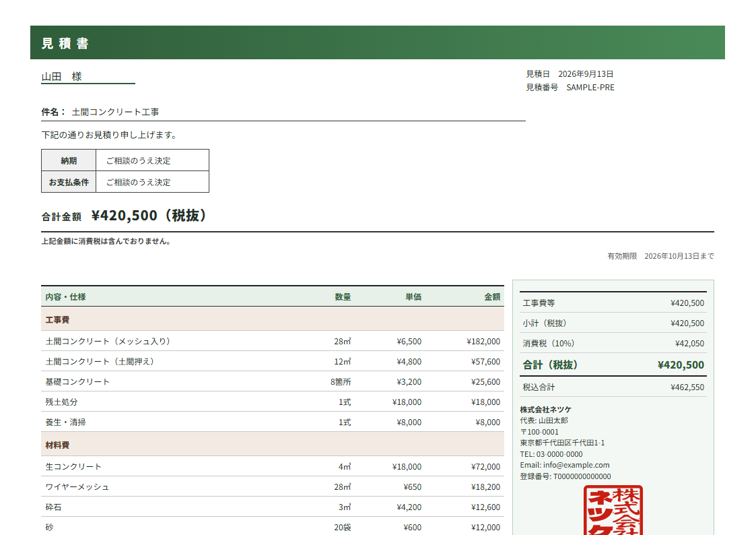Screen dimensions: 756x535
Task: Click the 税込合計 label
Action: tap(539, 387)
